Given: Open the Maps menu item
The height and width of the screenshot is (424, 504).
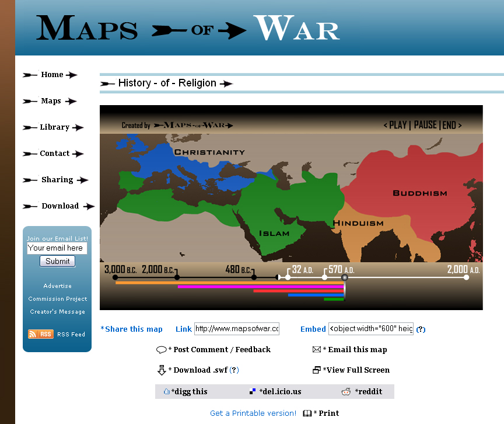Looking at the screenshot, I should click(51, 101).
